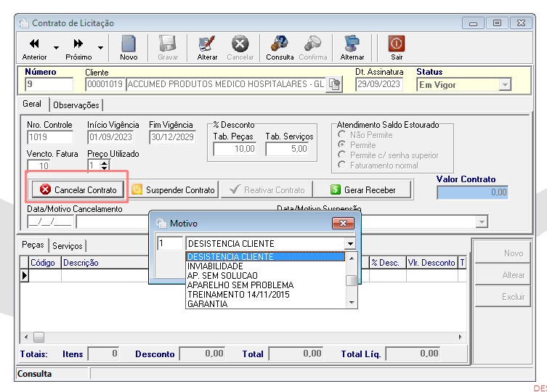Click the Início Vigência date field
Viewport: 547px width, 392px height.
(110, 137)
